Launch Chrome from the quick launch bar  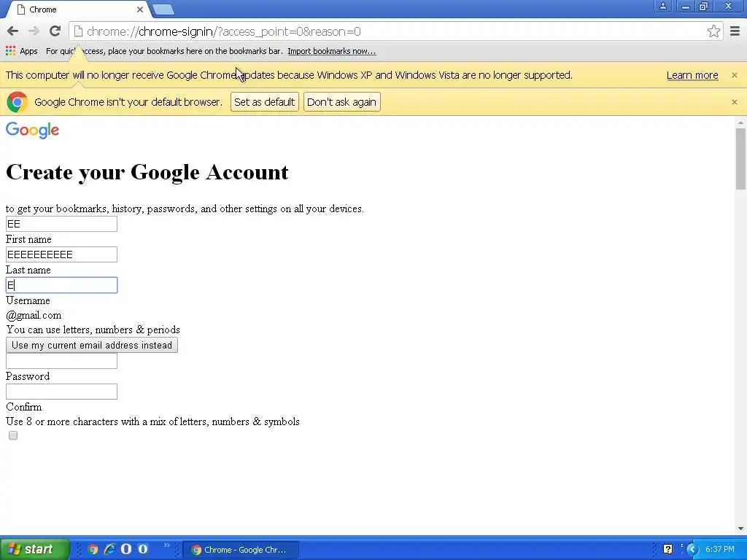[x=93, y=549]
